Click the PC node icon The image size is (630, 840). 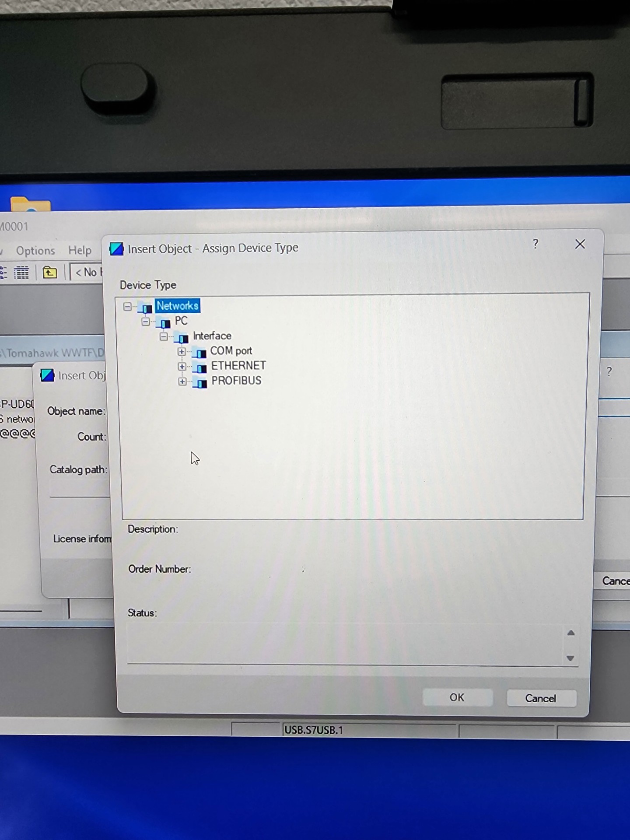tap(164, 323)
